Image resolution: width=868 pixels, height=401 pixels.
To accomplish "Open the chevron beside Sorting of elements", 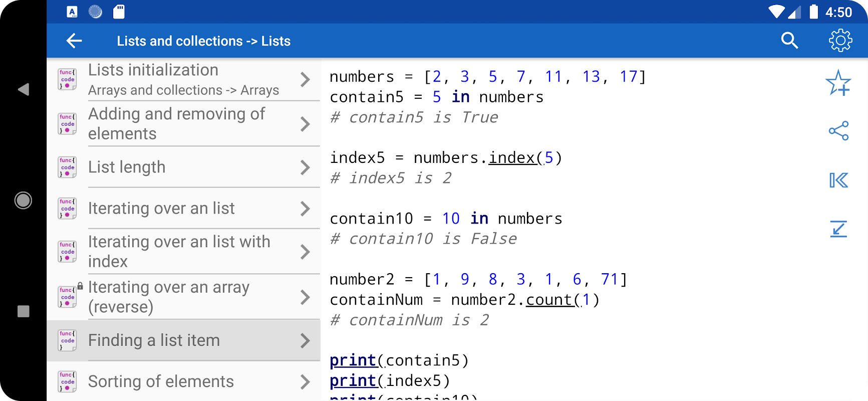I will click(x=305, y=382).
